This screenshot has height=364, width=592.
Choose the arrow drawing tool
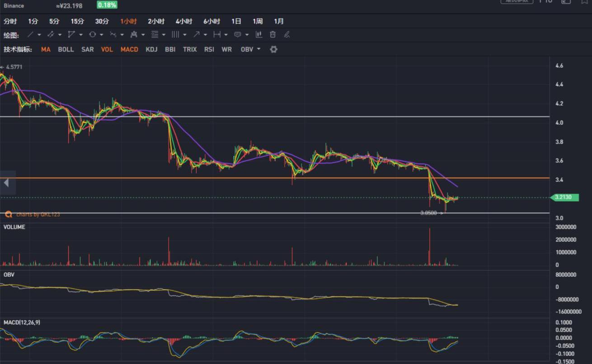(196, 35)
